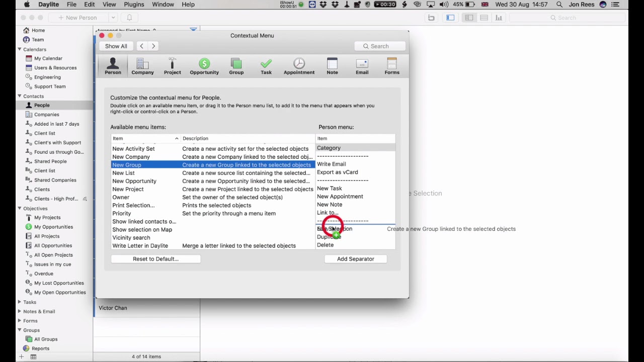Image resolution: width=644 pixels, height=362 pixels.
Task: Click the preferences Search field
Action: tap(380, 46)
